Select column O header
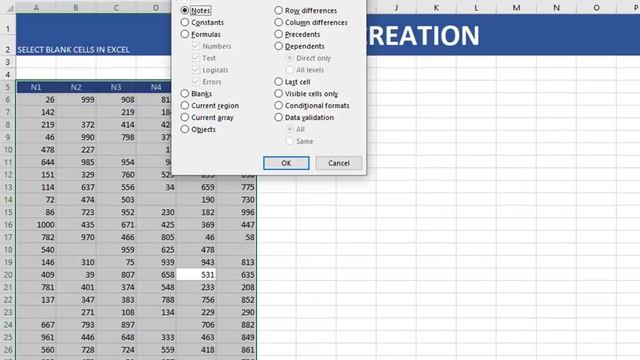This screenshot has height=360, width=640. coord(596,8)
